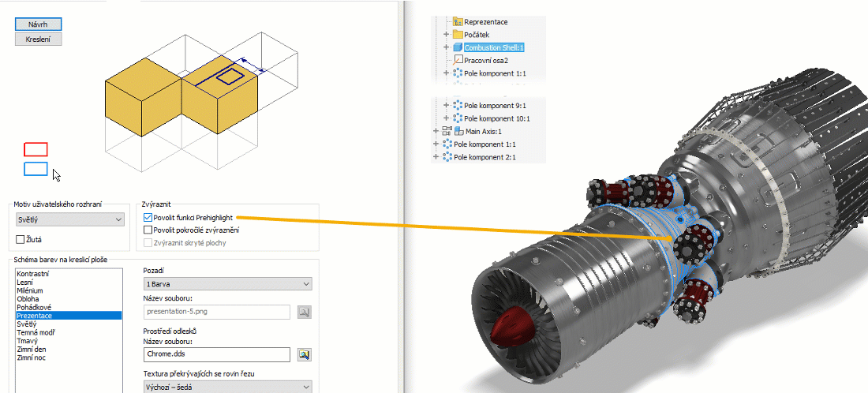The image size is (868, 393).
Task: Select Pohádkové color scheme
Action: point(69,307)
